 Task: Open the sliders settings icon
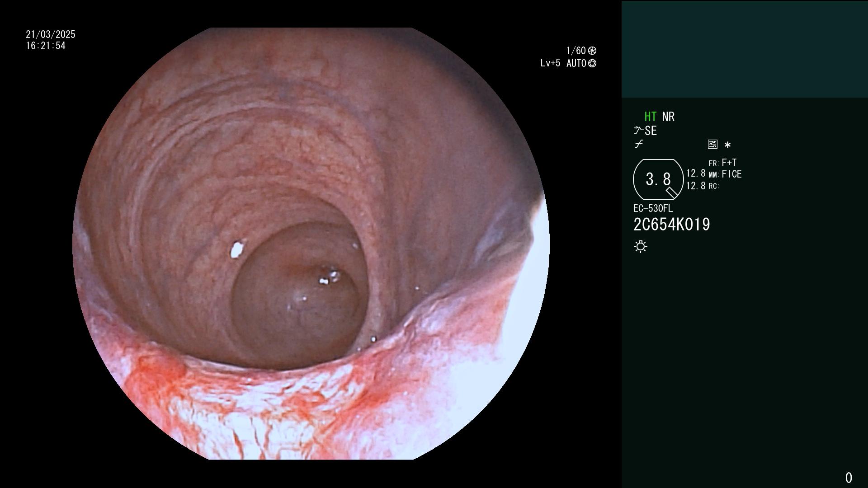712,144
